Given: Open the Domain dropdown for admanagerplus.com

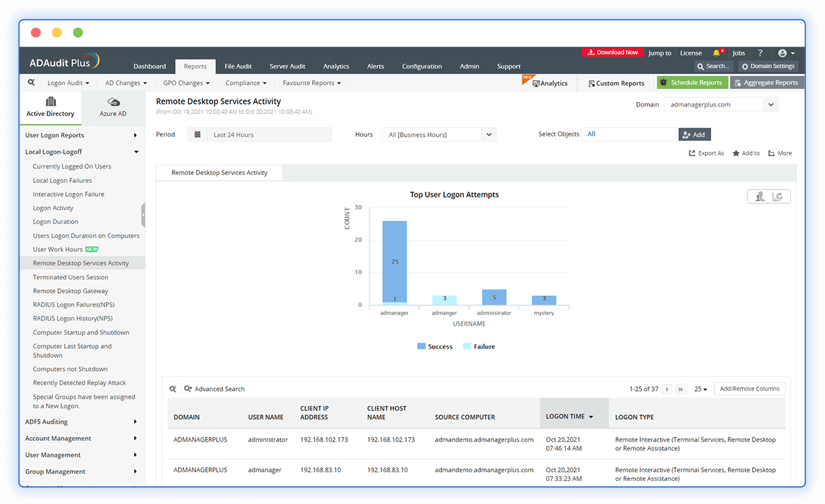Looking at the screenshot, I should [720, 104].
